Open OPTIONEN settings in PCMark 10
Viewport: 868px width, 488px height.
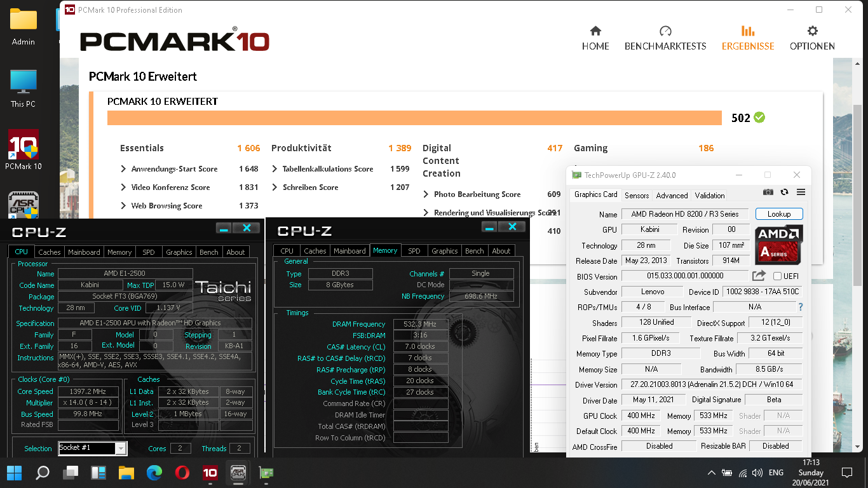tap(812, 38)
